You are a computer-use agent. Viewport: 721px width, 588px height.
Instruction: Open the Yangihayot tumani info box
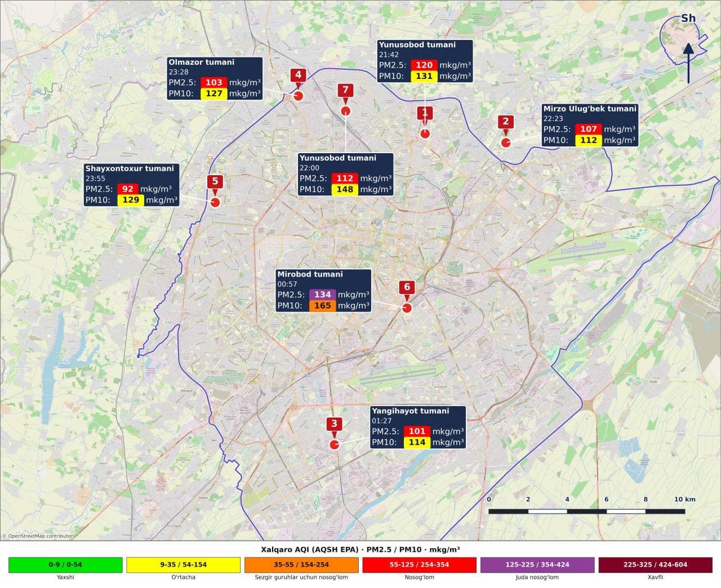coord(418,427)
